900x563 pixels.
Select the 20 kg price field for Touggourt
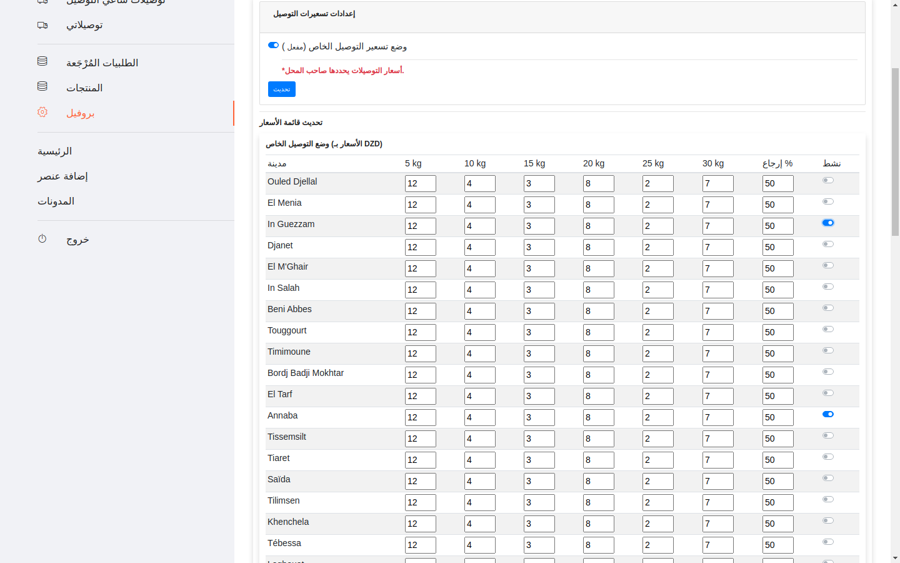coord(598,332)
